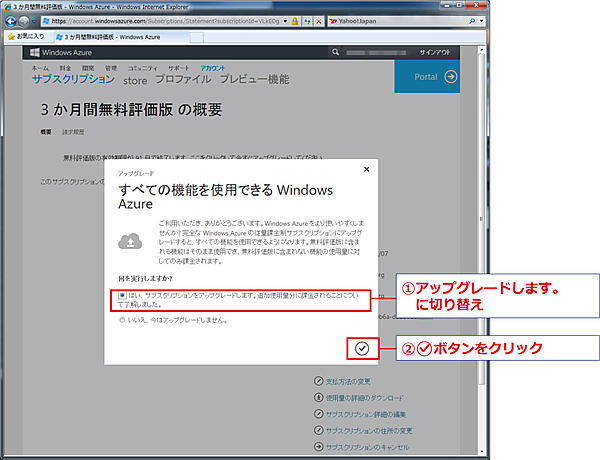The width and height of the screenshot is (600, 460).
Task: Close the upgrade dialog with X
Action: pyautogui.click(x=366, y=169)
